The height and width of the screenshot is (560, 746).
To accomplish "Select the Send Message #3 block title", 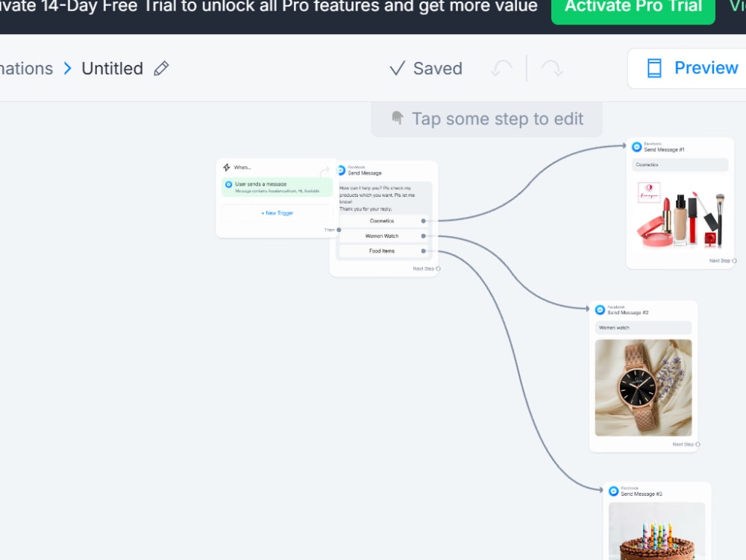I will 642,494.
